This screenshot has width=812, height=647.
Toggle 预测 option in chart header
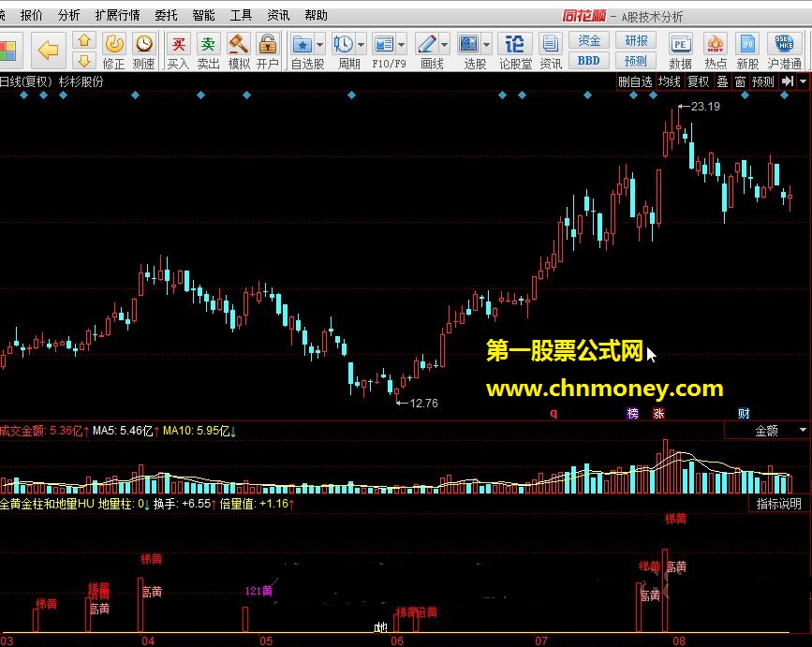click(762, 81)
